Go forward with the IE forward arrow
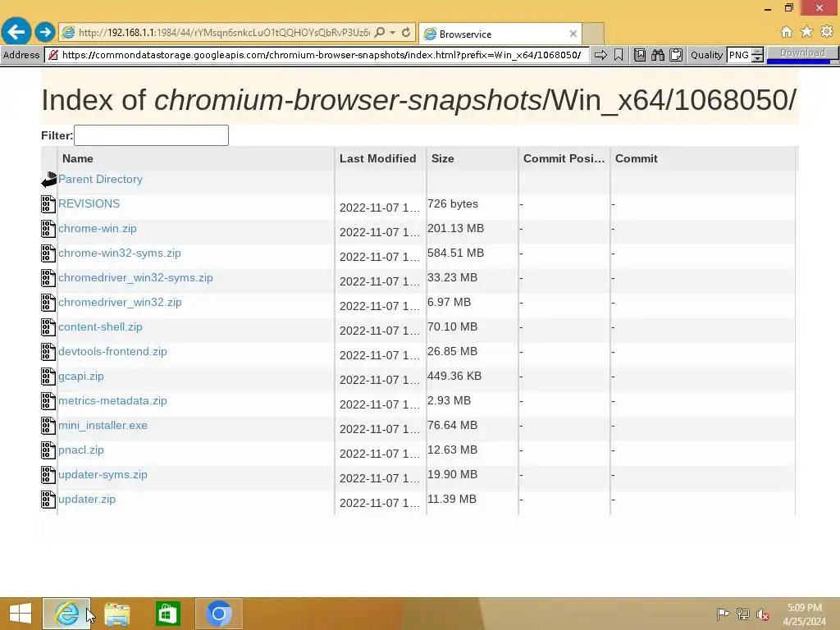The height and width of the screenshot is (630, 840). (45, 32)
